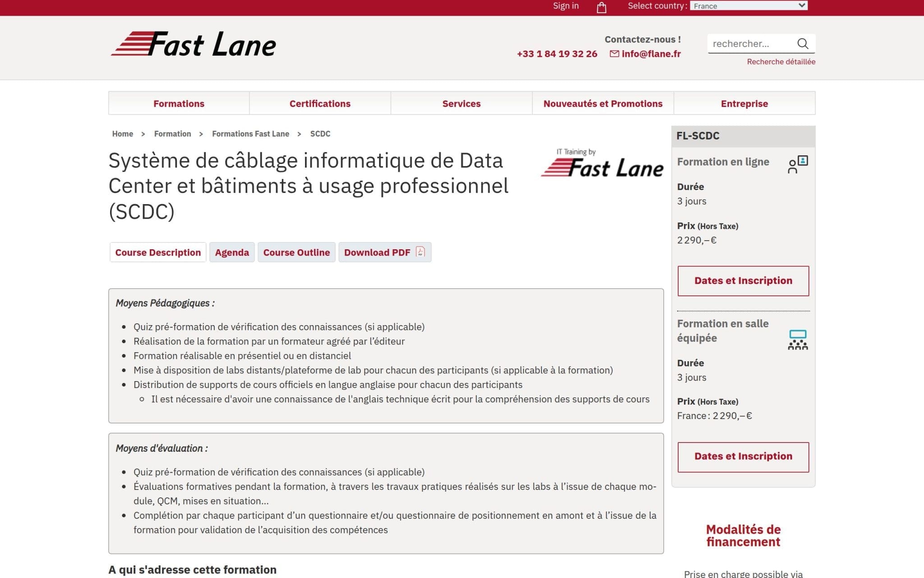
Task: Go to Formation breadcrumb
Action: pos(172,134)
